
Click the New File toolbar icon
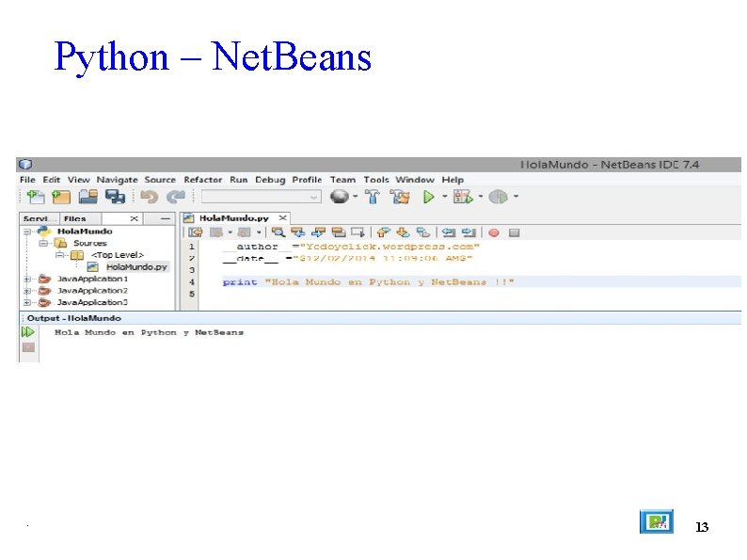click(36, 197)
